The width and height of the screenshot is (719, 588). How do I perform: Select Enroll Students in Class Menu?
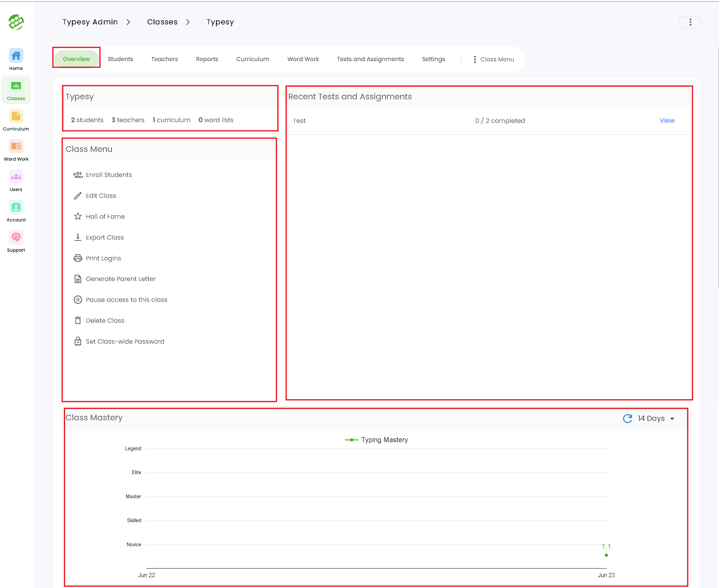click(102, 175)
